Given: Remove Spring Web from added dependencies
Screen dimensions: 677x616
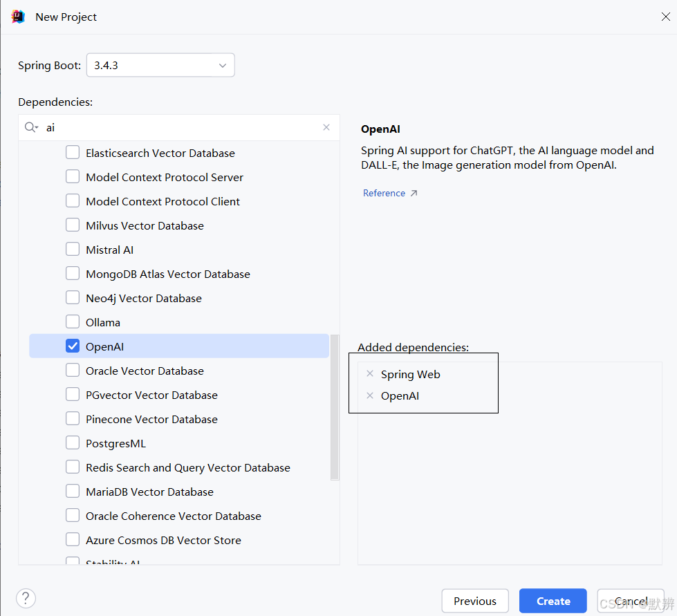Looking at the screenshot, I should coord(370,374).
